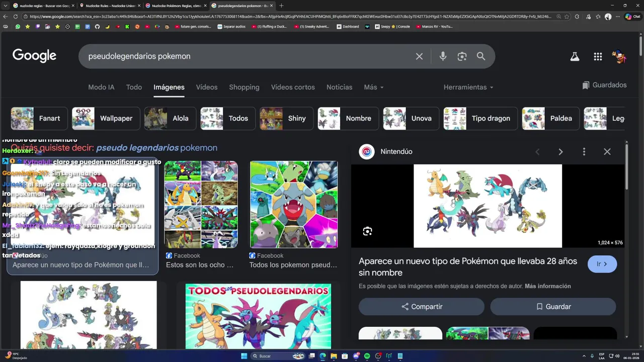Image resolution: width=644 pixels, height=362 pixels.
Task: Filter images by Wallpaper chip
Action: (106, 118)
